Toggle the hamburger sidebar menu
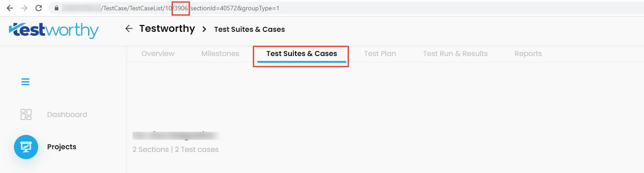 pyautogui.click(x=26, y=82)
